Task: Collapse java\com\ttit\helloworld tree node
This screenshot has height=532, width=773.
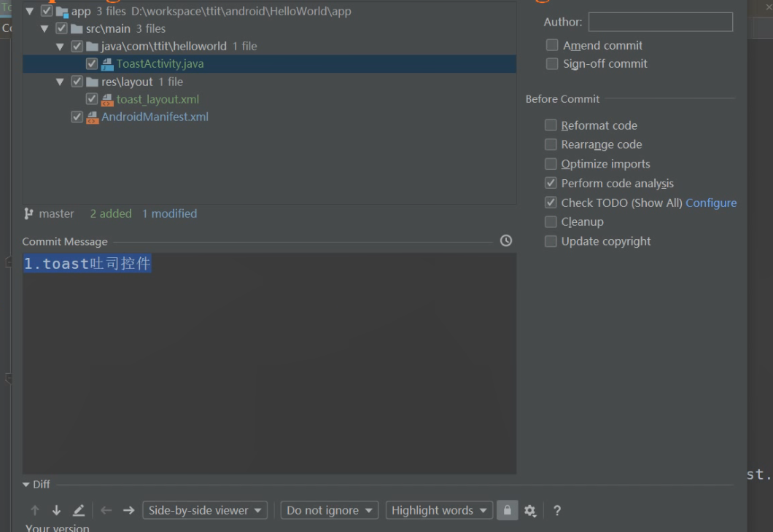Action: (x=60, y=47)
